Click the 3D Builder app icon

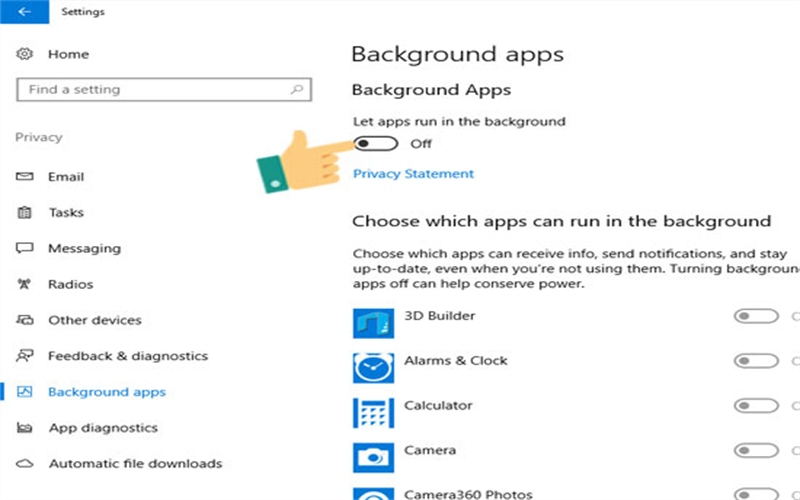pos(373,323)
